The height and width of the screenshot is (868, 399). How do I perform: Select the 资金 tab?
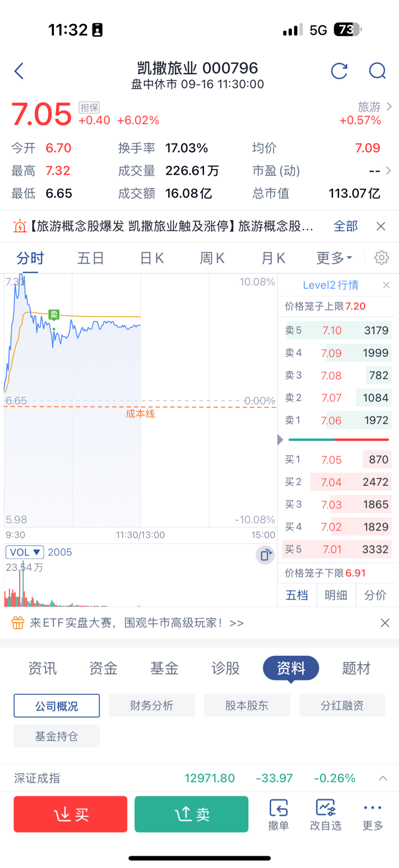coord(103,668)
